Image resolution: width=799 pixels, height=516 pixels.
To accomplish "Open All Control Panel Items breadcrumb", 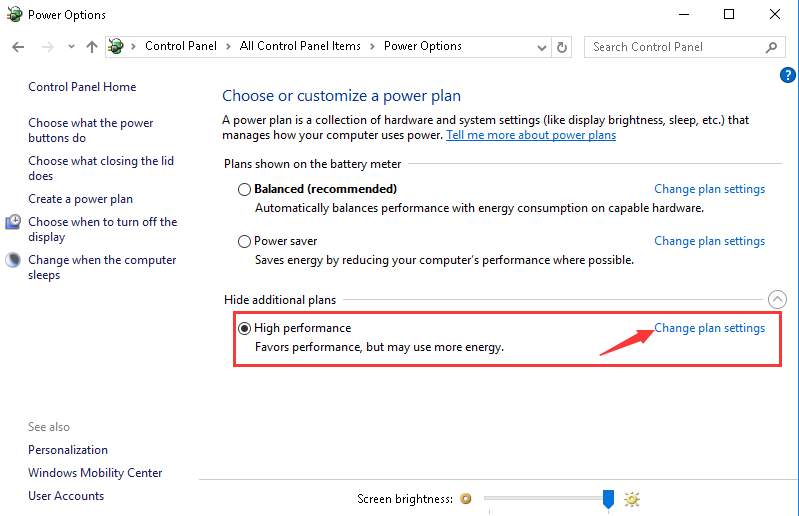I will (300, 46).
